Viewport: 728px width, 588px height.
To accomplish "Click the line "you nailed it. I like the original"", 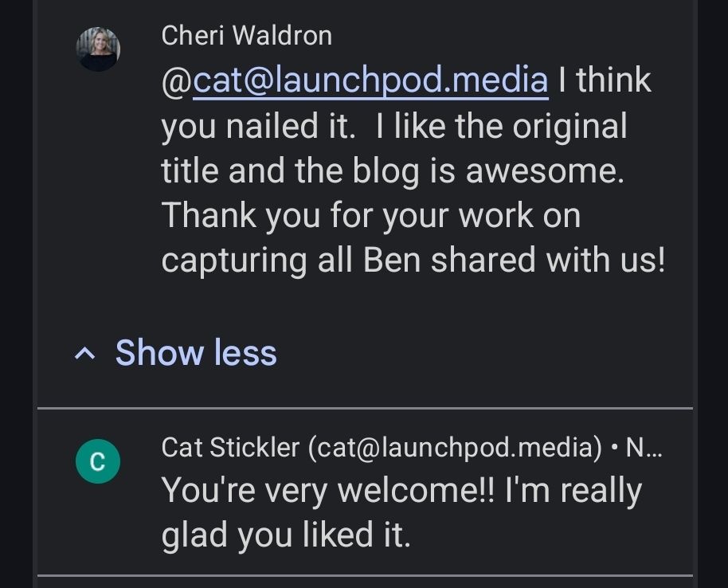I will [393, 127].
